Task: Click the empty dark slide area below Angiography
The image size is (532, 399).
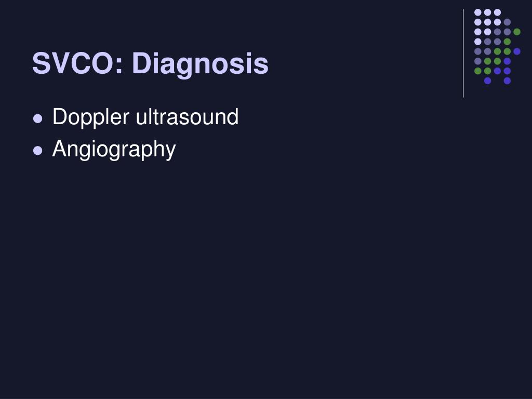Action: 266,271
